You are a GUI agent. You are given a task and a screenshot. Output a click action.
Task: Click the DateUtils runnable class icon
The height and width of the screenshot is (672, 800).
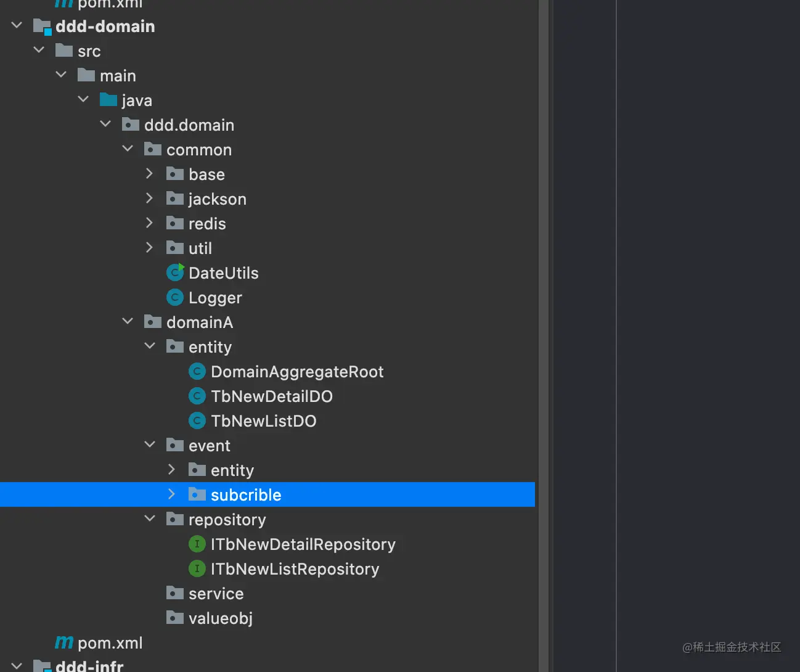tap(176, 272)
